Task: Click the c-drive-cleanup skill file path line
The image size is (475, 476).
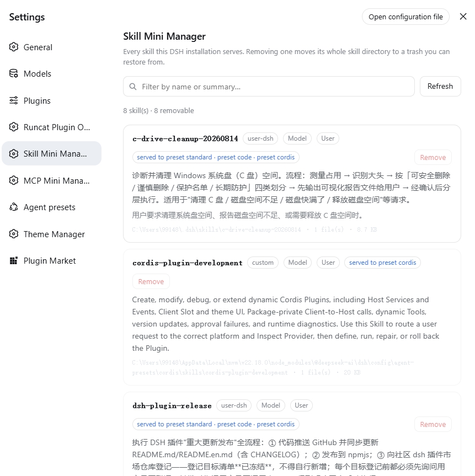Action: click(254, 229)
